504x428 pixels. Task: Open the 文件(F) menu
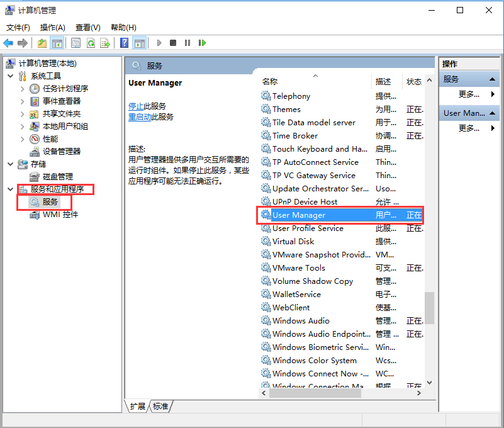click(18, 27)
